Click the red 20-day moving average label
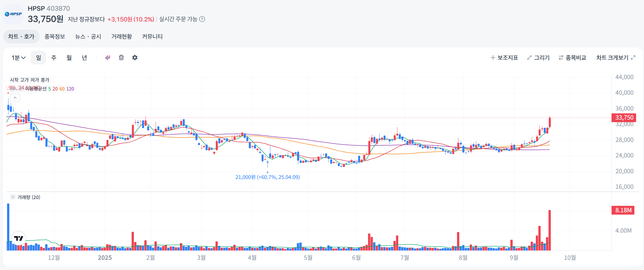Viewport: 644px width, 270px height. 55,89
